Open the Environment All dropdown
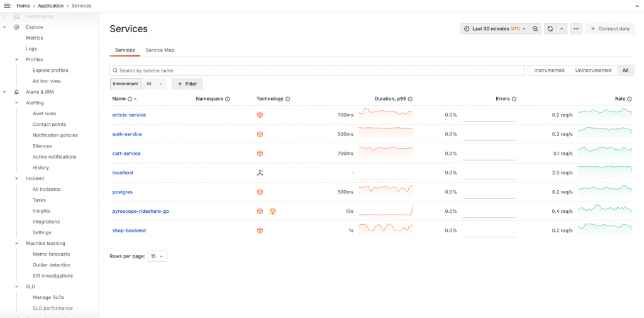This screenshot has height=318, width=644. pos(154,84)
